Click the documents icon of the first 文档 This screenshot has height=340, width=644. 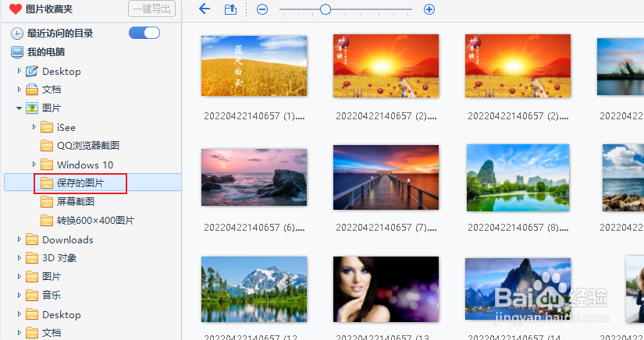click(x=32, y=90)
